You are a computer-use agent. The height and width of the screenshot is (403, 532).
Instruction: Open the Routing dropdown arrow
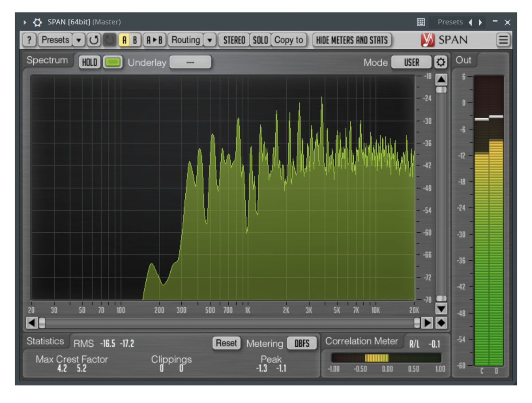[x=210, y=40]
